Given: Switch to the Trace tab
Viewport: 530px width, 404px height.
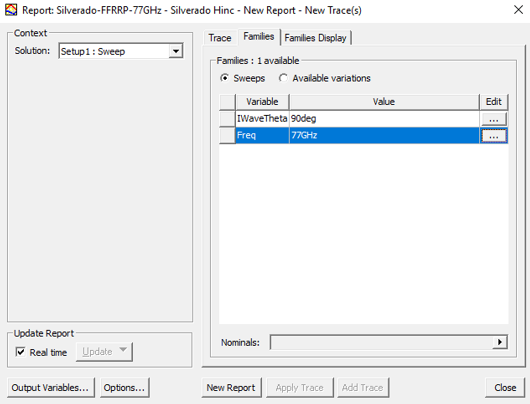Looking at the screenshot, I should [x=220, y=38].
